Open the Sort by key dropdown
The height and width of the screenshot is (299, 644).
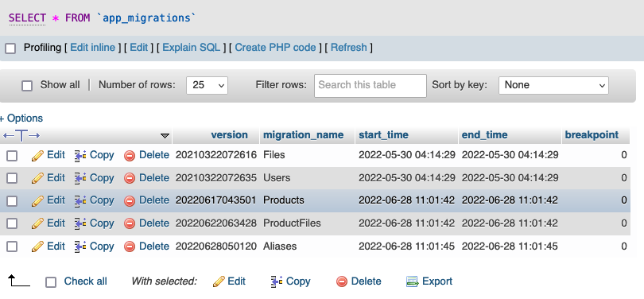click(x=553, y=85)
